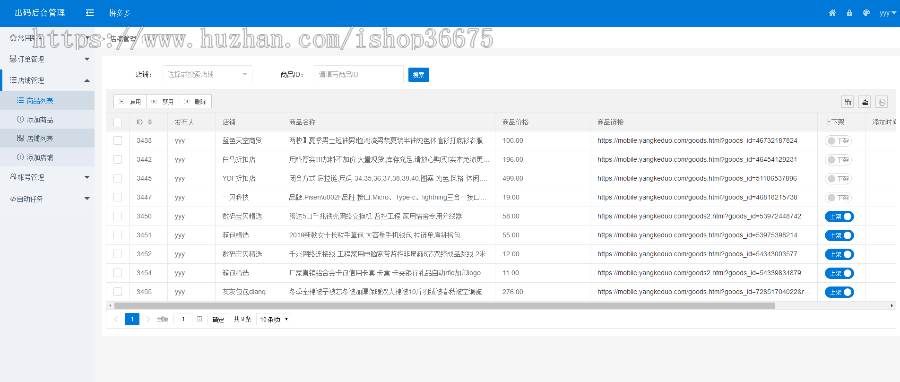Switch off listing for item 3452
The image size is (900, 382).
[x=839, y=254]
